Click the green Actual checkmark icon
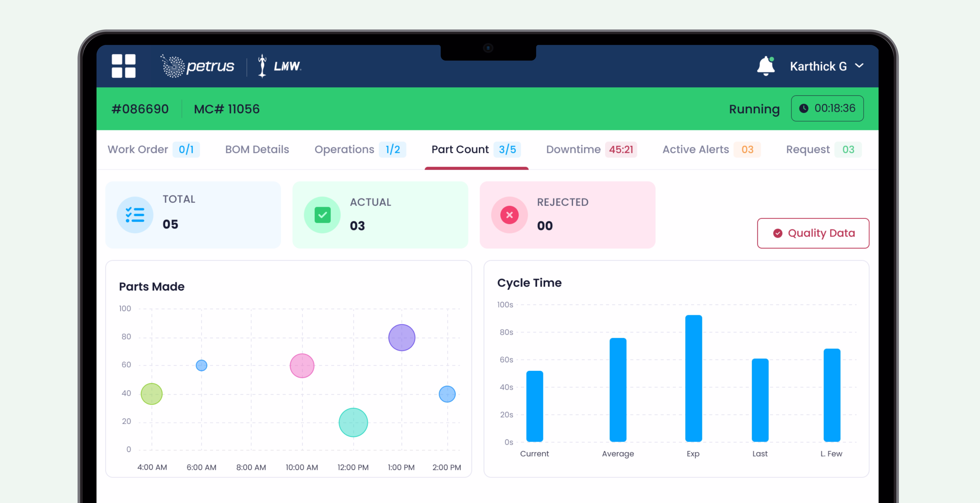The height and width of the screenshot is (503, 980). [322, 215]
